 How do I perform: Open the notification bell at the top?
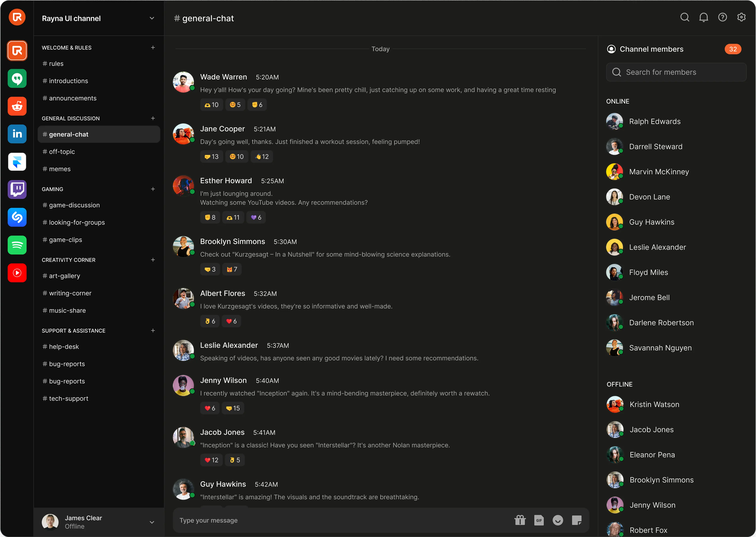tap(703, 17)
